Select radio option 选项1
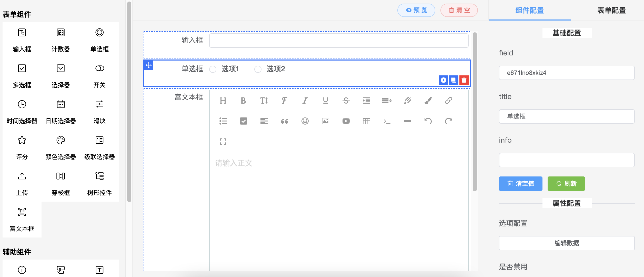The image size is (644, 277). [x=213, y=69]
